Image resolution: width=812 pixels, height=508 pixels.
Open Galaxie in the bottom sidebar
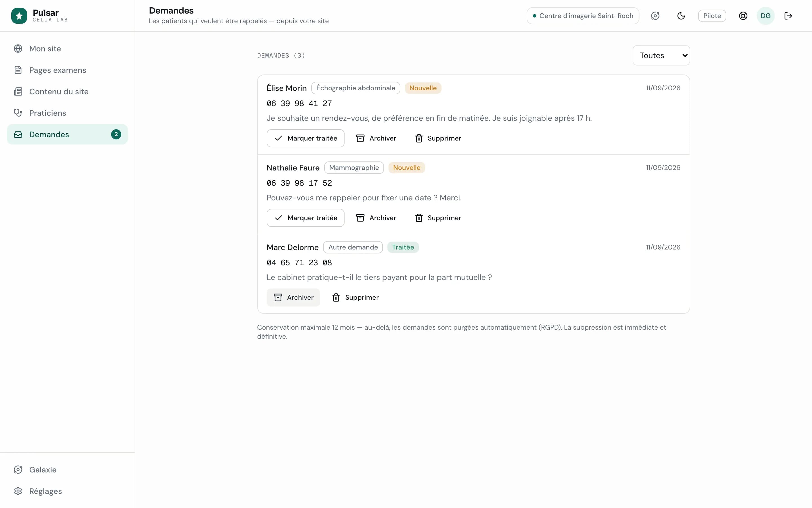coord(67,470)
